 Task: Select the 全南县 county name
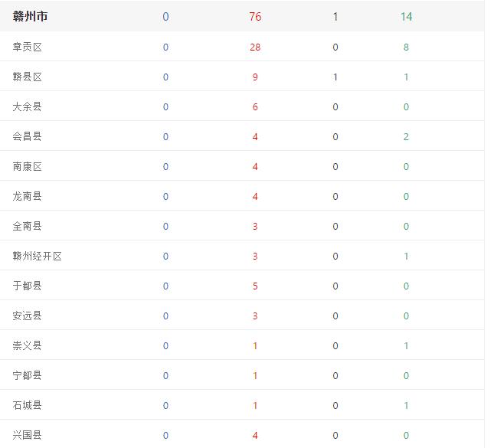(27, 226)
